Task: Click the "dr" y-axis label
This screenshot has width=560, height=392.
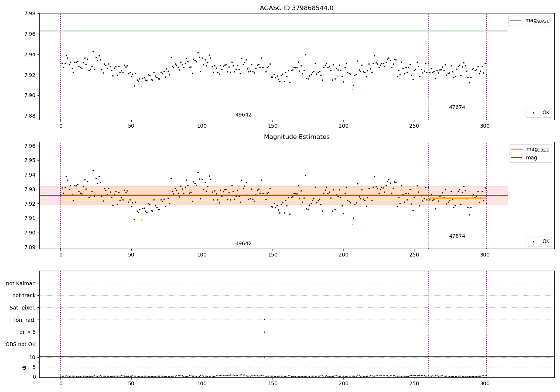Action: (24, 367)
